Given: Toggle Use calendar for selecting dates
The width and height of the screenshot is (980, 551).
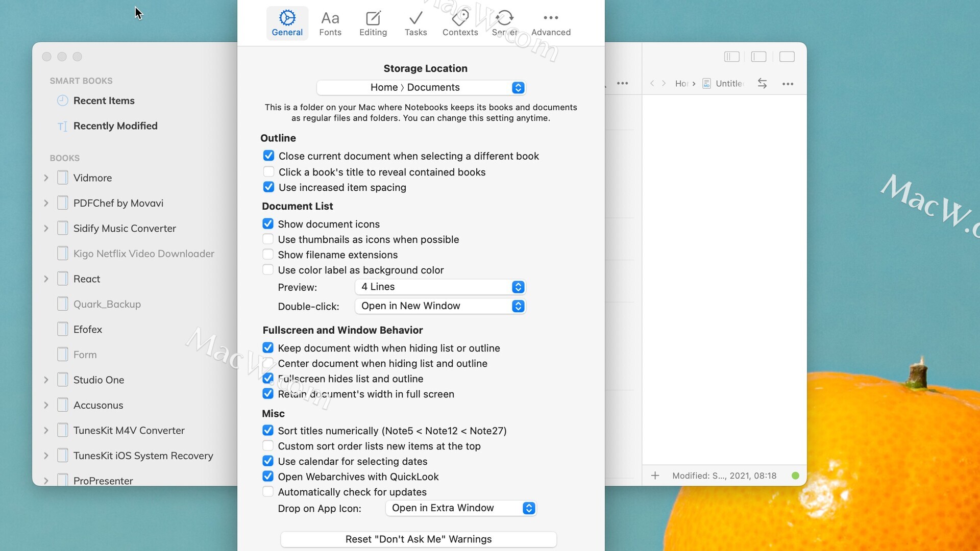Looking at the screenshot, I should 268,461.
